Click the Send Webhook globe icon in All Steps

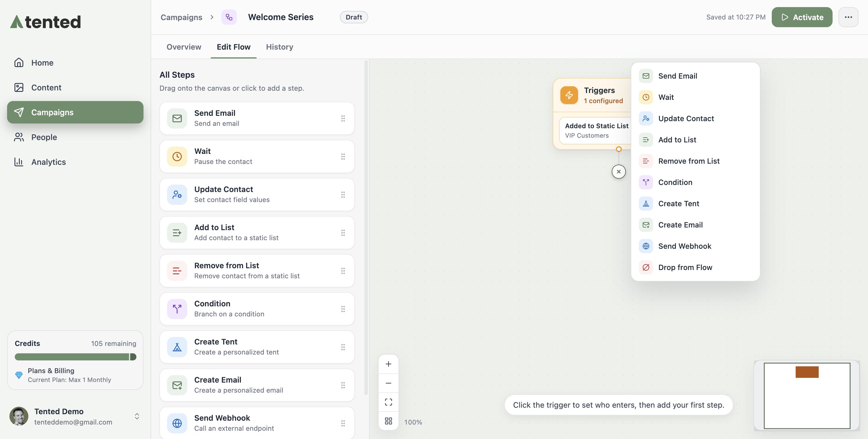177,423
